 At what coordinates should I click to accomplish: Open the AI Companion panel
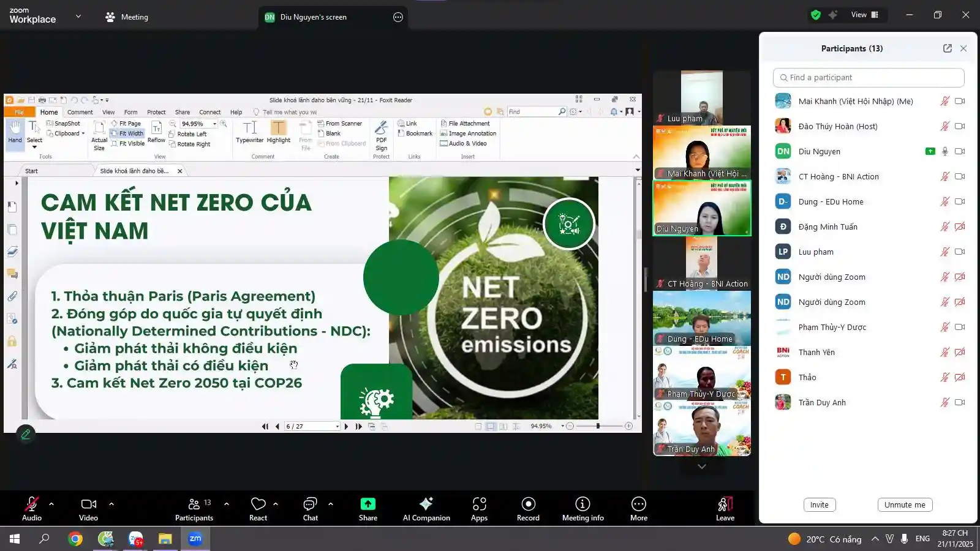pyautogui.click(x=426, y=504)
